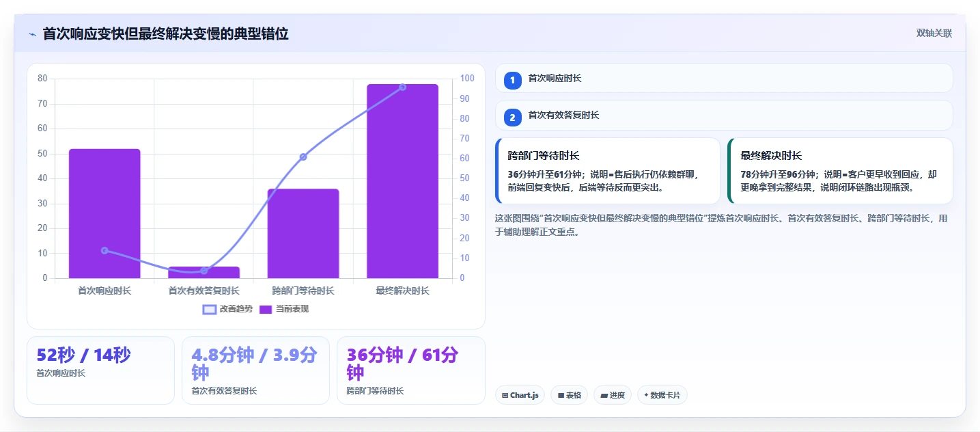Open the 首次响应时长 list item
Screen dimensions: 980x432
click(724, 78)
